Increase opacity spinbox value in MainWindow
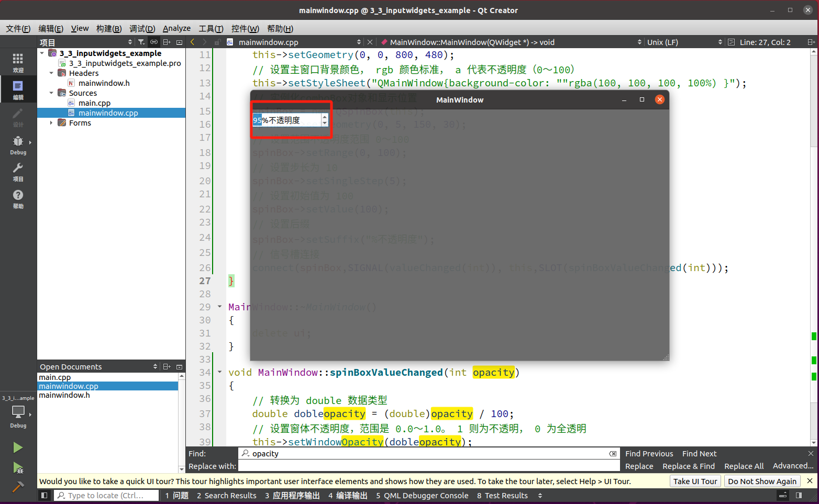Screen dimensions: 819x504 click(325, 117)
